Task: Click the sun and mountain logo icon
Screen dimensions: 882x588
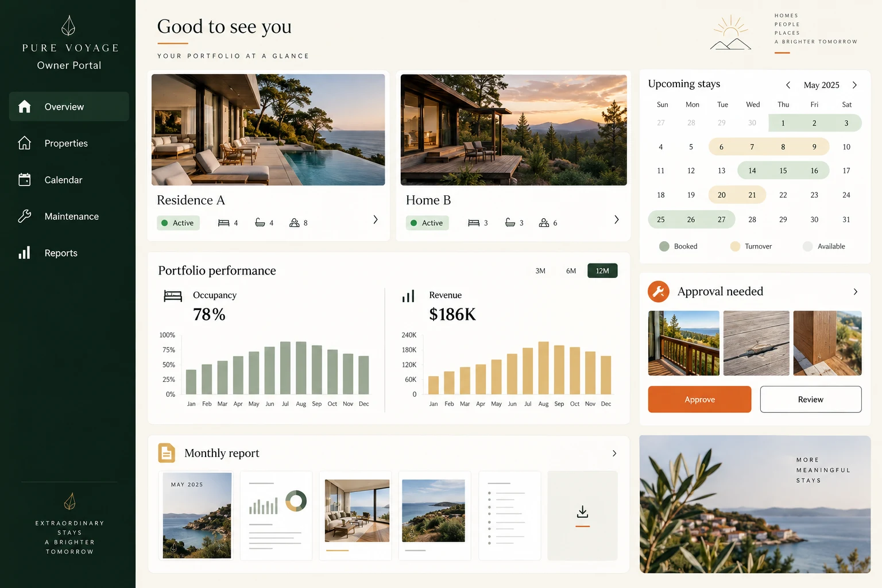Action: coord(730,33)
